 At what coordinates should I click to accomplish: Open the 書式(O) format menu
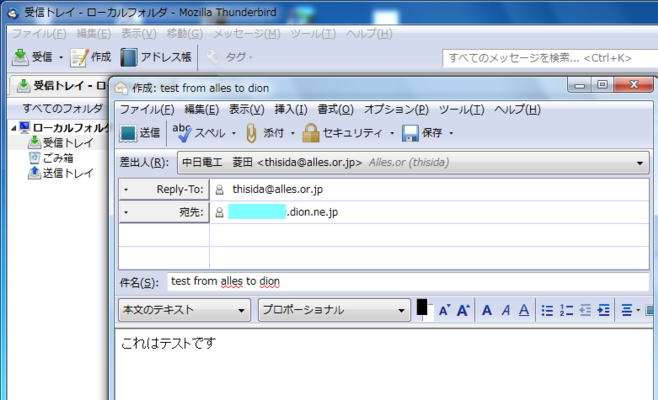(x=335, y=110)
